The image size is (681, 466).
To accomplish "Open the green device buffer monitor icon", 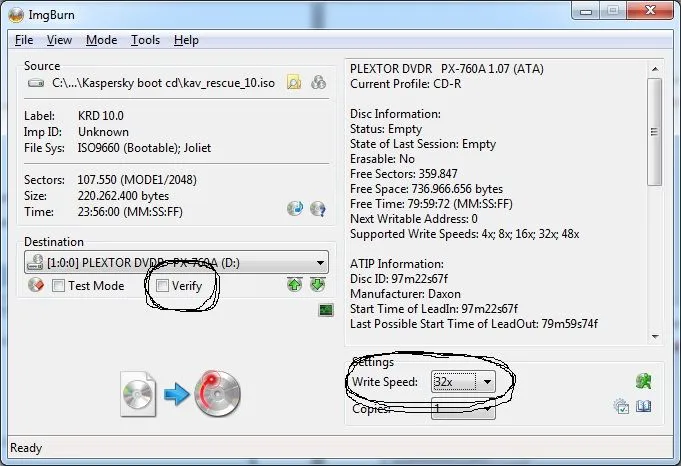I will click(x=326, y=310).
